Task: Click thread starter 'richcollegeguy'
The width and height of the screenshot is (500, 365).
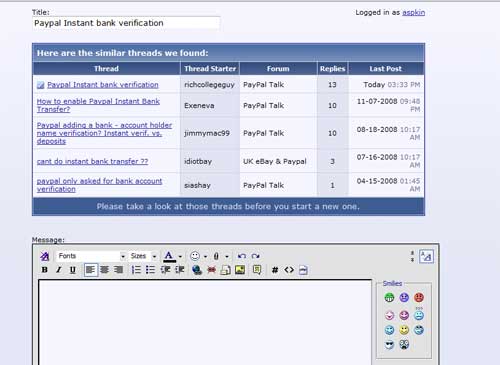Action: [209, 85]
